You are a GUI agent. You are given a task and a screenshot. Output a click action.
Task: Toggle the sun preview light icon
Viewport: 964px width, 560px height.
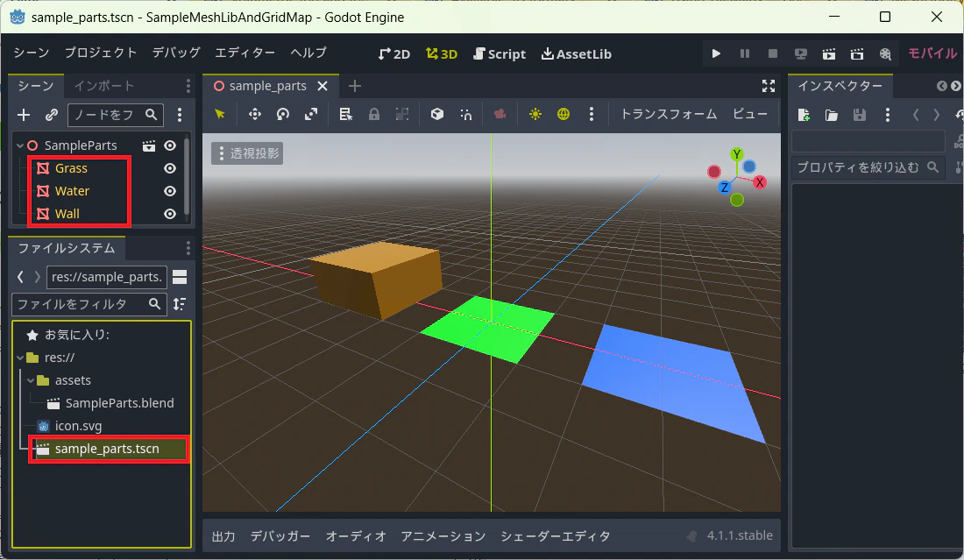coord(535,114)
